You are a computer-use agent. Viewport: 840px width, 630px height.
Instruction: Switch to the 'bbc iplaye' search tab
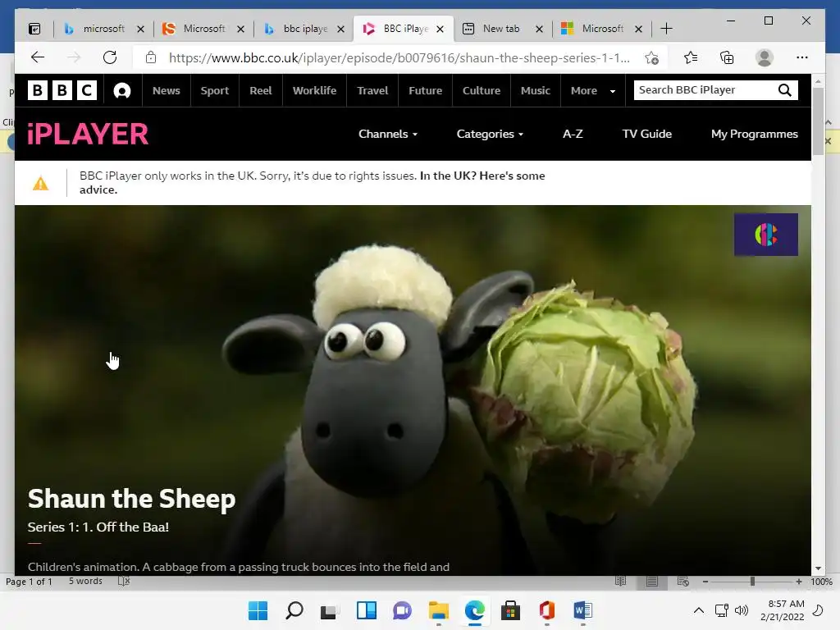(x=305, y=29)
